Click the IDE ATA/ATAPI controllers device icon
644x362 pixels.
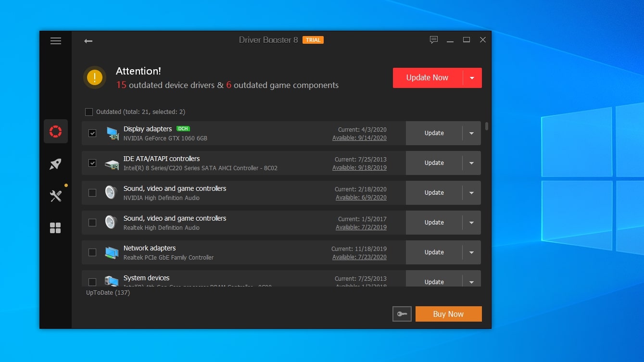pyautogui.click(x=112, y=163)
